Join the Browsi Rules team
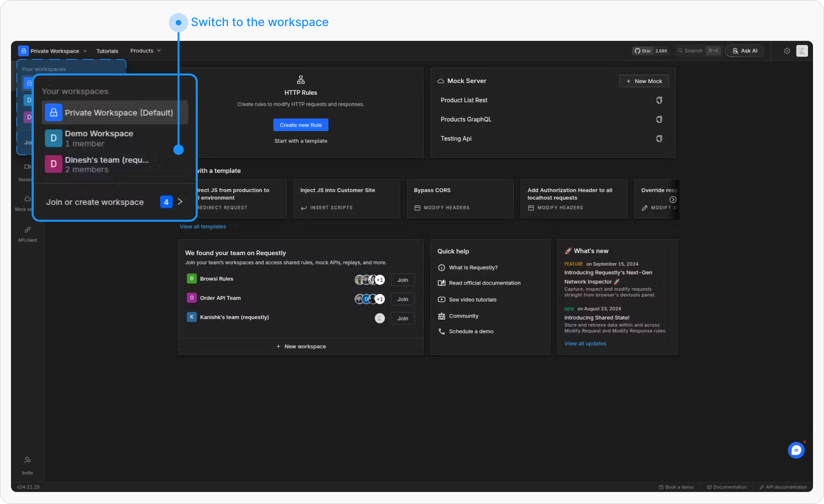The height and width of the screenshot is (504, 824). [402, 280]
